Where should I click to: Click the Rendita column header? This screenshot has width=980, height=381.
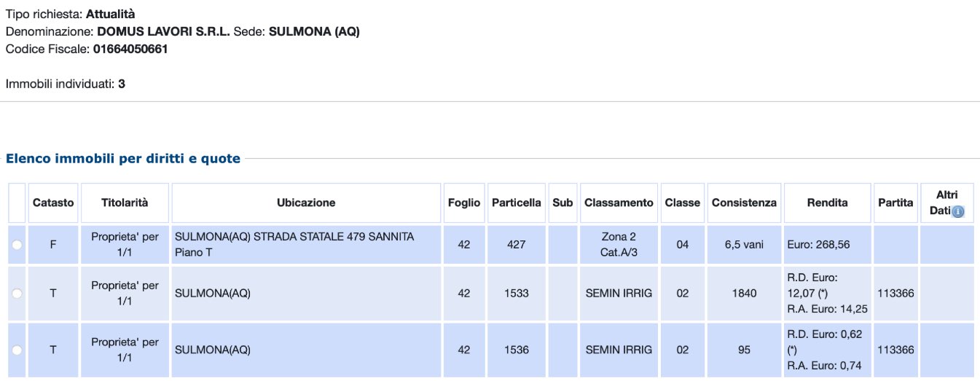(827, 203)
